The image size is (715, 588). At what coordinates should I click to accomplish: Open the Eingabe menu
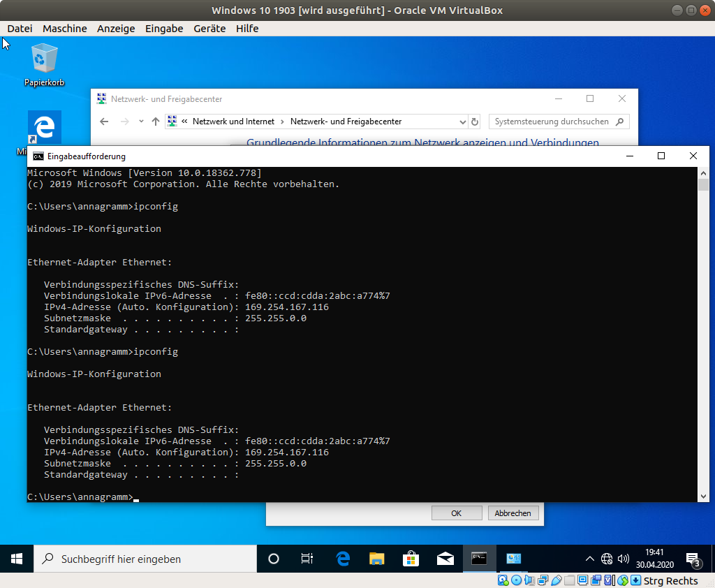[164, 28]
